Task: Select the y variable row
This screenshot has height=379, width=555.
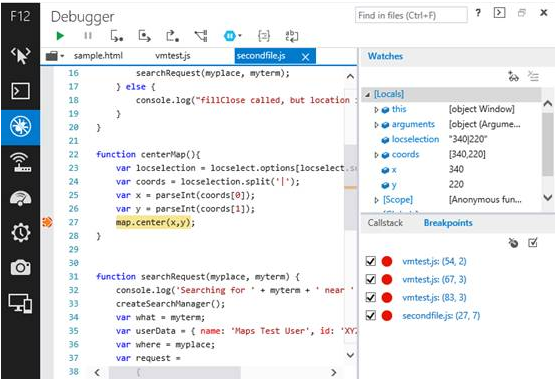Action: point(451,185)
